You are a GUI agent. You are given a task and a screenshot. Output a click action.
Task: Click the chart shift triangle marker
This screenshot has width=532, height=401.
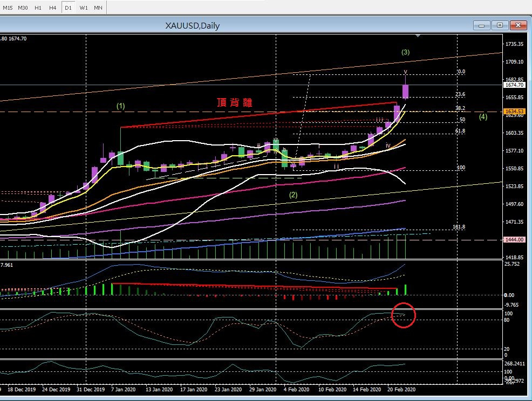[418, 36]
